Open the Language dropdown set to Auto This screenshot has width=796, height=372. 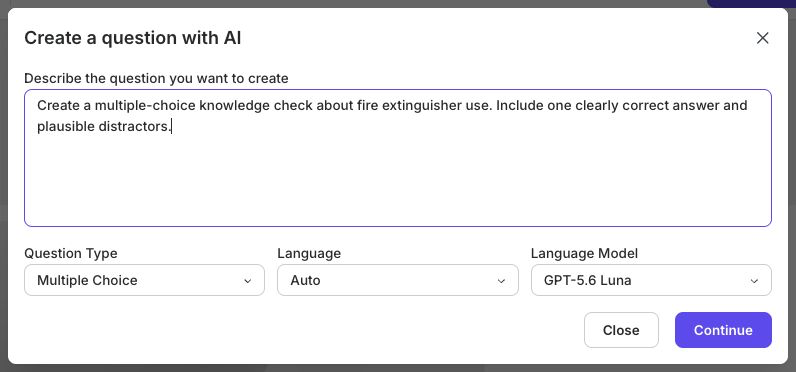point(397,280)
